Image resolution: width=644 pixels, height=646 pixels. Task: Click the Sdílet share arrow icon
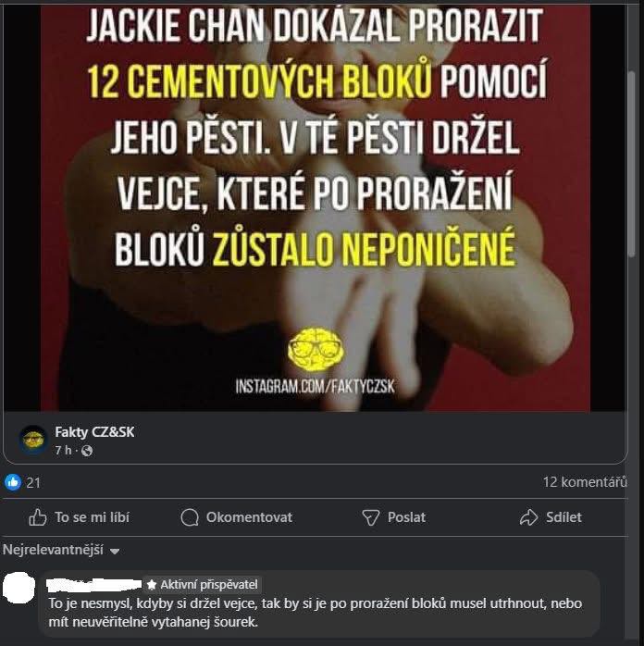pos(529,517)
